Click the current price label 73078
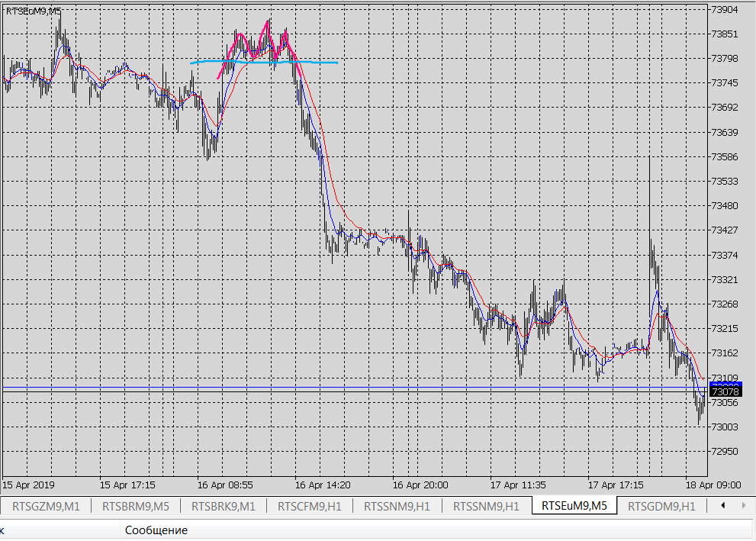 coord(725,392)
